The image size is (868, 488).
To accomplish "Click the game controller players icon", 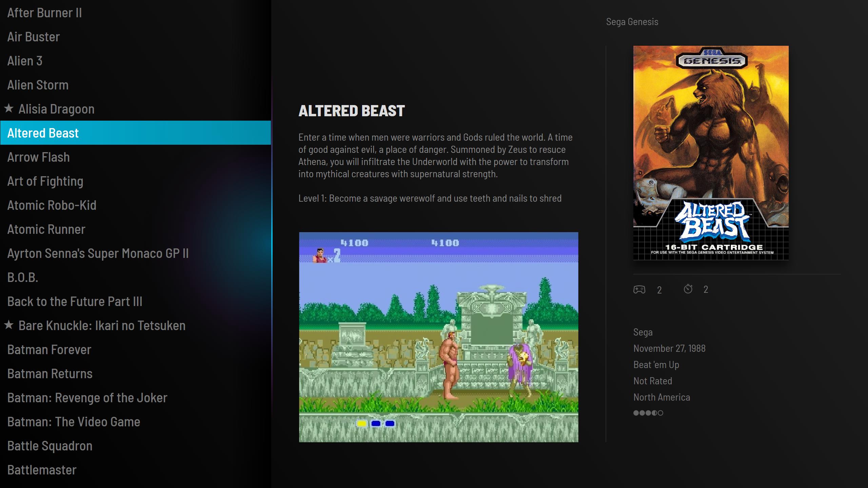I will pyautogui.click(x=639, y=289).
